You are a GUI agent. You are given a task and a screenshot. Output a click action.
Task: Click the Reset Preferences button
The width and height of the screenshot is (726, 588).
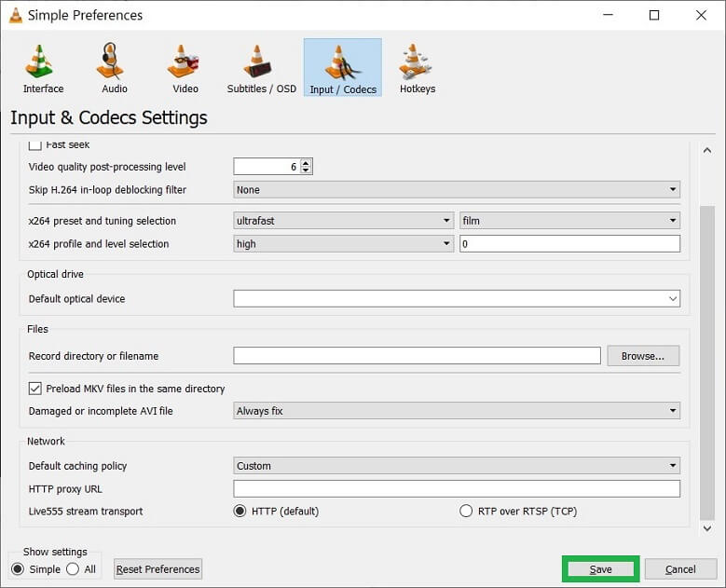pos(158,569)
